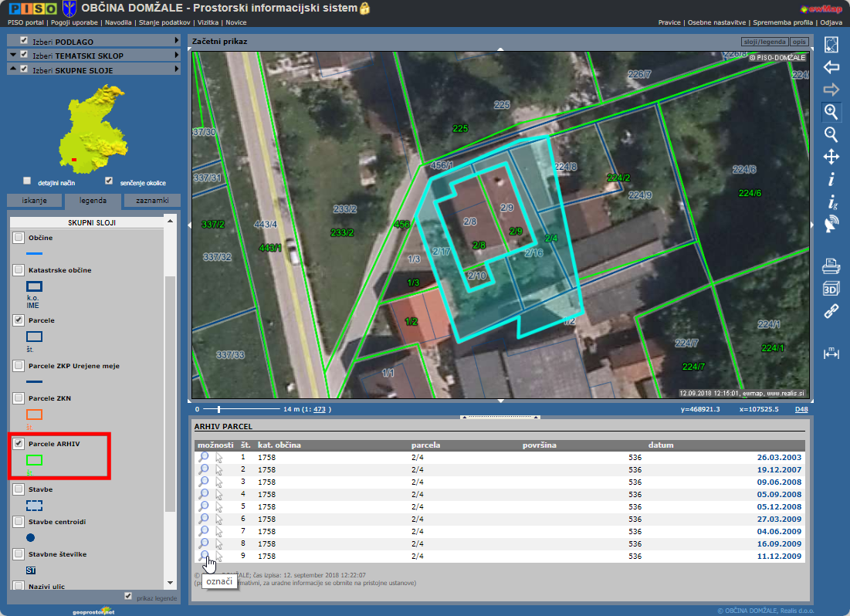The height and width of the screenshot is (616, 850).
Task: Collapse the SKUPNE SLOJE up triangle
Action: 13,69
